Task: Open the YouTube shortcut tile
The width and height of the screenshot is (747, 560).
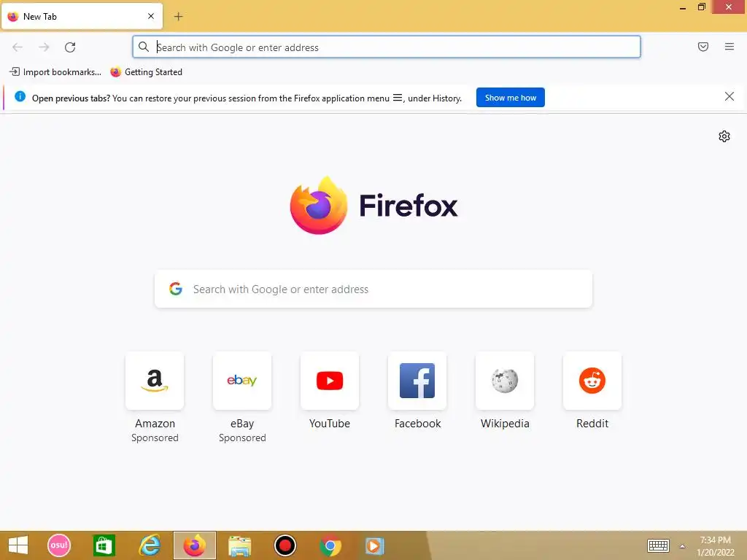Action: (330, 381)
